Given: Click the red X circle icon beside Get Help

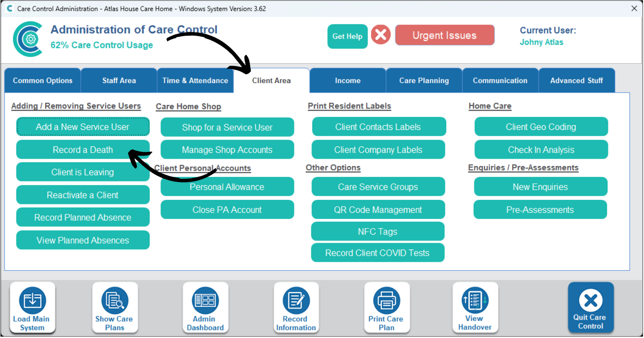Looking at the screenshot, I should pos(381,35).
